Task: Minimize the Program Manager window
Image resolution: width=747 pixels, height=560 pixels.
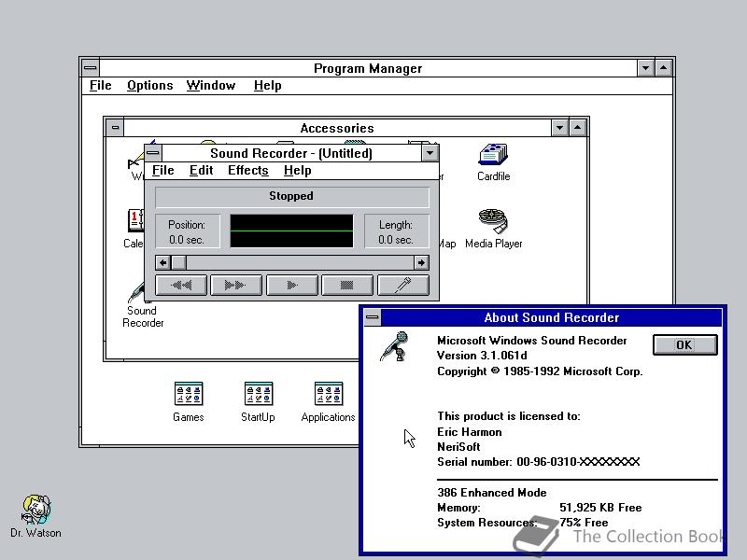Action: click(645, 68)
